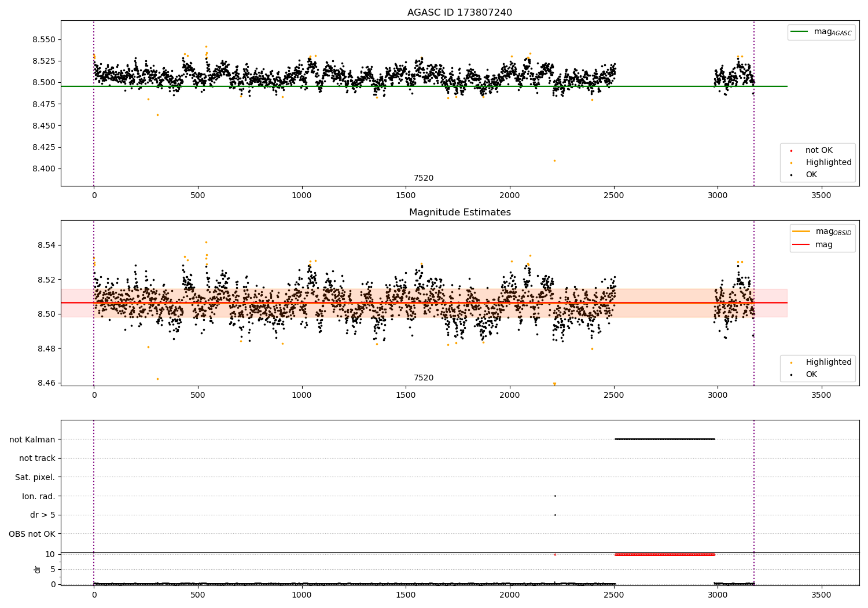The image size is (868, 608).
Task: Click the single point on the "Ion. rad." row
Action: [555, 496]
